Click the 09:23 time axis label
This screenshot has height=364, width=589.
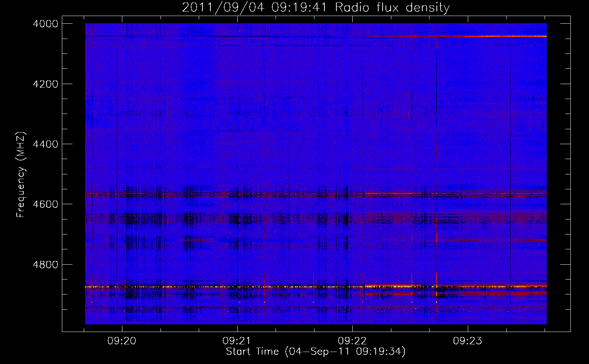pyautogui.click(x=467, y=341)
